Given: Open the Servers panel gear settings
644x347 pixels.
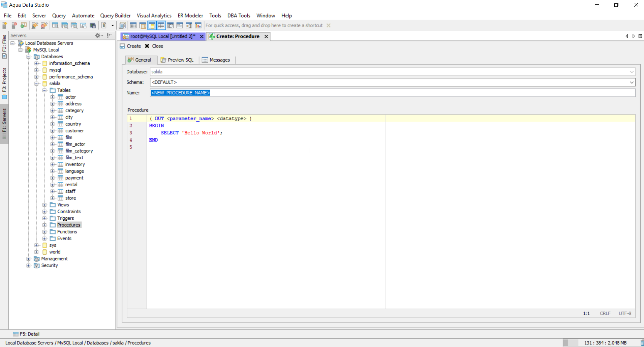Looking at the screenshot, I should click(x=98, y=35).
